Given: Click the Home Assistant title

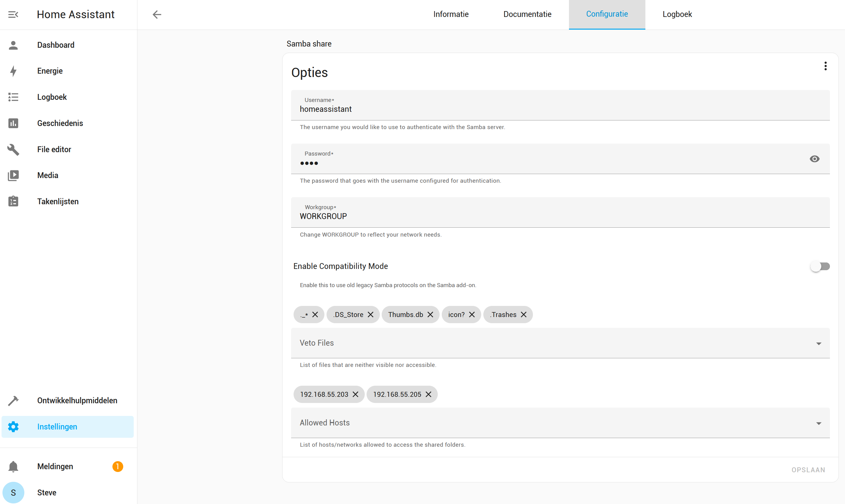Looking at the screenshot, I should click(76, 14).
